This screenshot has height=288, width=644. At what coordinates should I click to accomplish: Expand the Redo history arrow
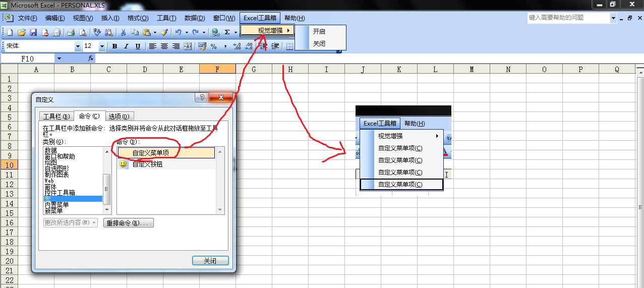204,32
